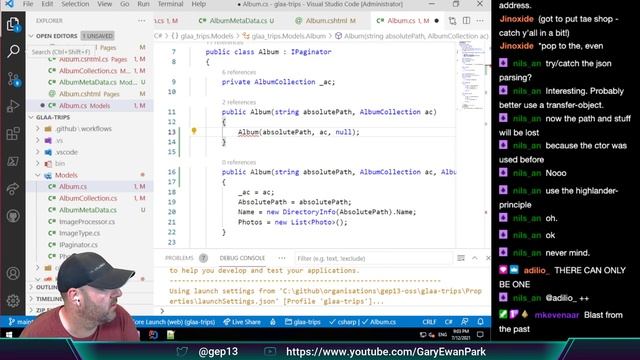Click the debug console input prompt chevron
The height and width of the screenshot is (360, 640).
point(162,311)
